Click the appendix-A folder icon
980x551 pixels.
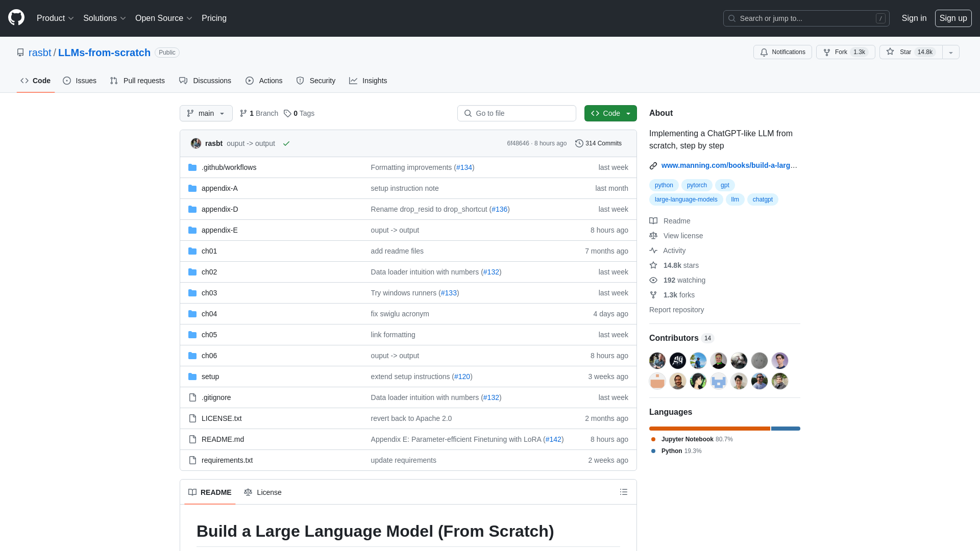coord(192,188)
